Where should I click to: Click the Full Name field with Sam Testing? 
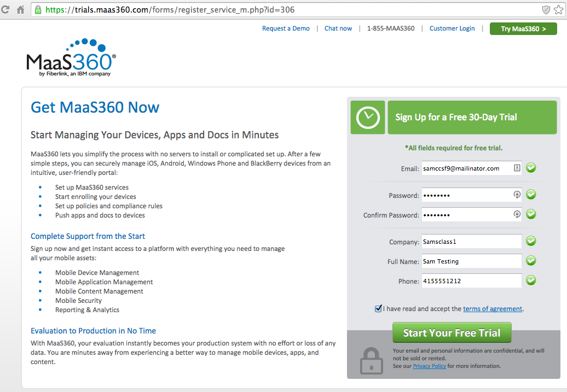coord(472,261)
